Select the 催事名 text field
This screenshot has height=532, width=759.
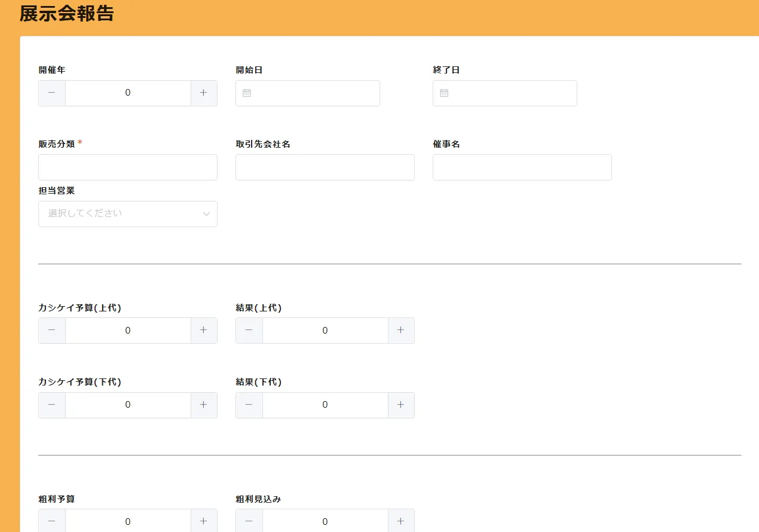(522, 167)
